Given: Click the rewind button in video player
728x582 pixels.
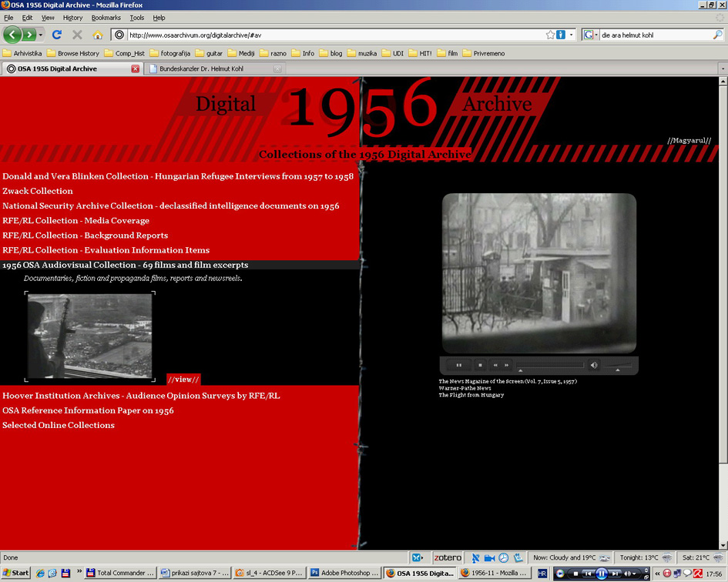Looking at the screenshot, I should click(x=495, y=365).
